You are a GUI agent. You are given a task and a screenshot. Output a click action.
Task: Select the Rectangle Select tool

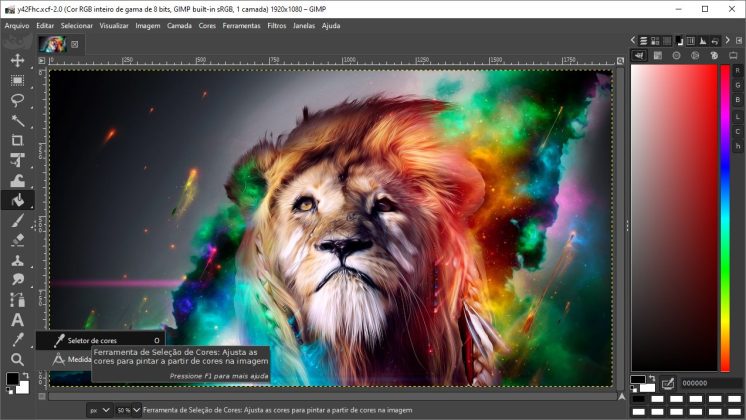coord(18,80)
